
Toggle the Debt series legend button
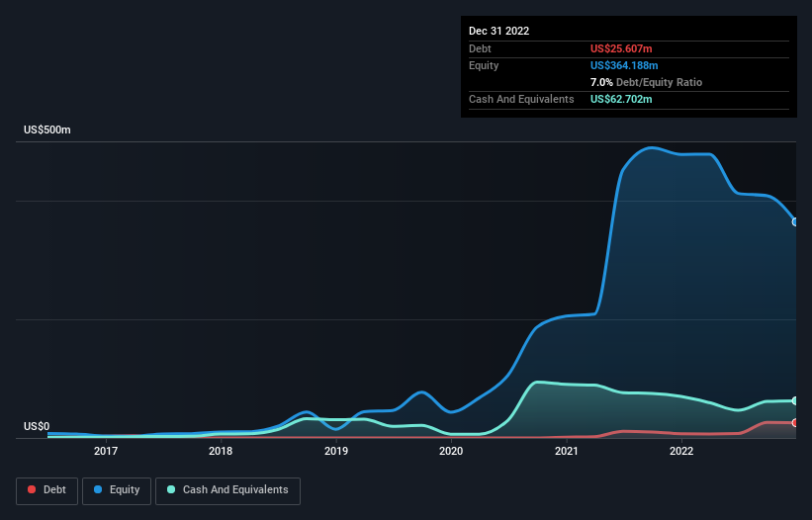pos(46,490)
